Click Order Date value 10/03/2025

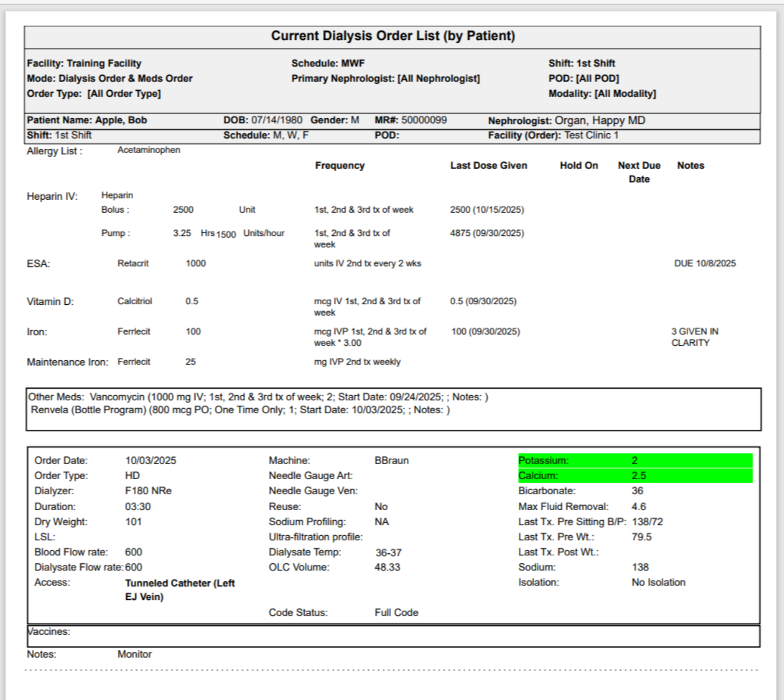pyautogui.click(x=150, y=460)
